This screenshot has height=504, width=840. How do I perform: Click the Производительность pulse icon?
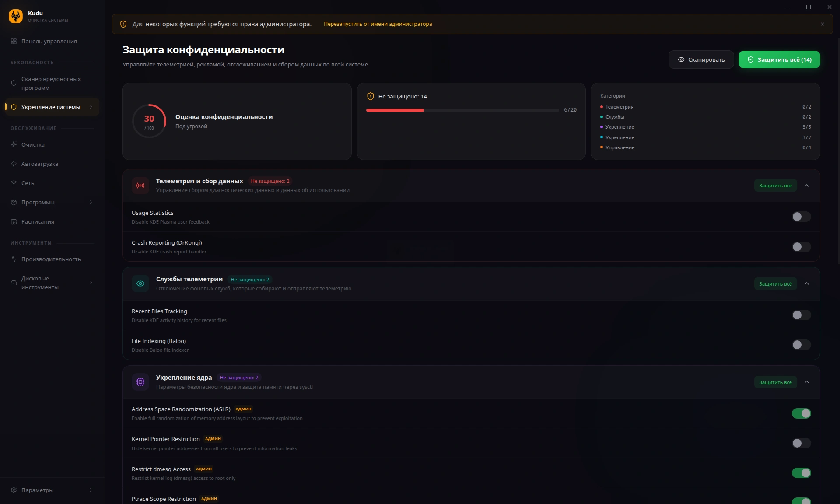point(14,259)
